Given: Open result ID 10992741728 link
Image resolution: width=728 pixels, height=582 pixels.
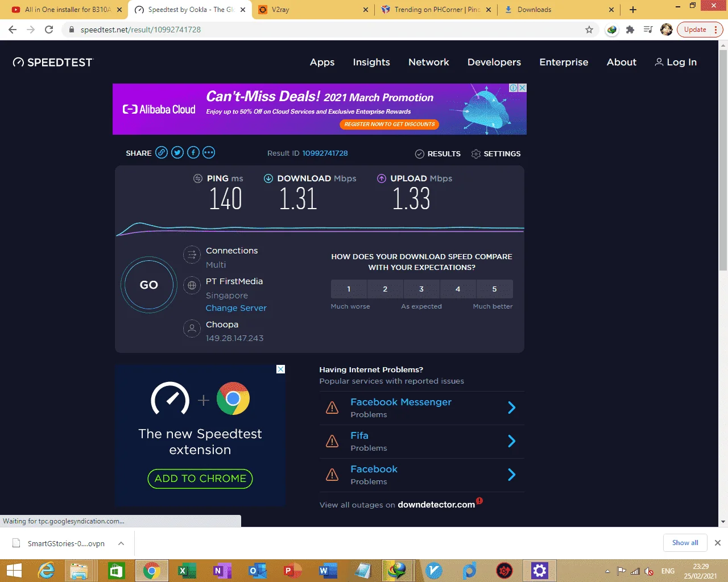Looking at the screenshot, I should tap(325, 153).
